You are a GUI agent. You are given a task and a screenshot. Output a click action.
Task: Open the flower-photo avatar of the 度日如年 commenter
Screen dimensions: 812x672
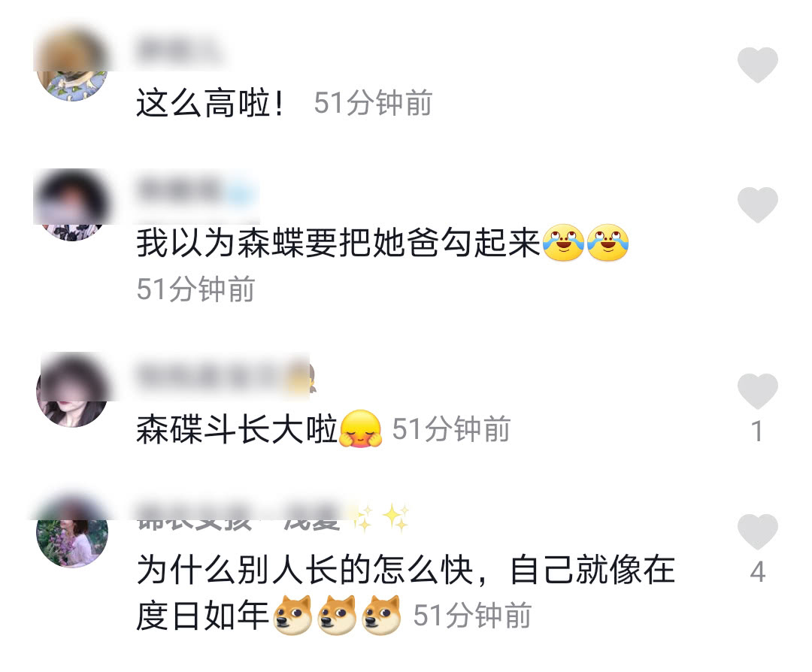(x=71, y=531)
